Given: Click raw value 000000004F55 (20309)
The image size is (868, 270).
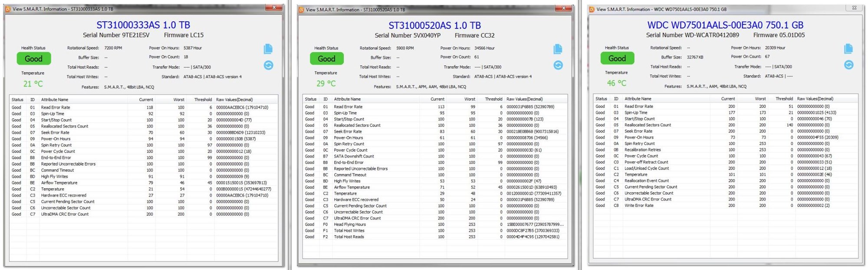Looking at the screenshot, I should click(x=818, y=137).
